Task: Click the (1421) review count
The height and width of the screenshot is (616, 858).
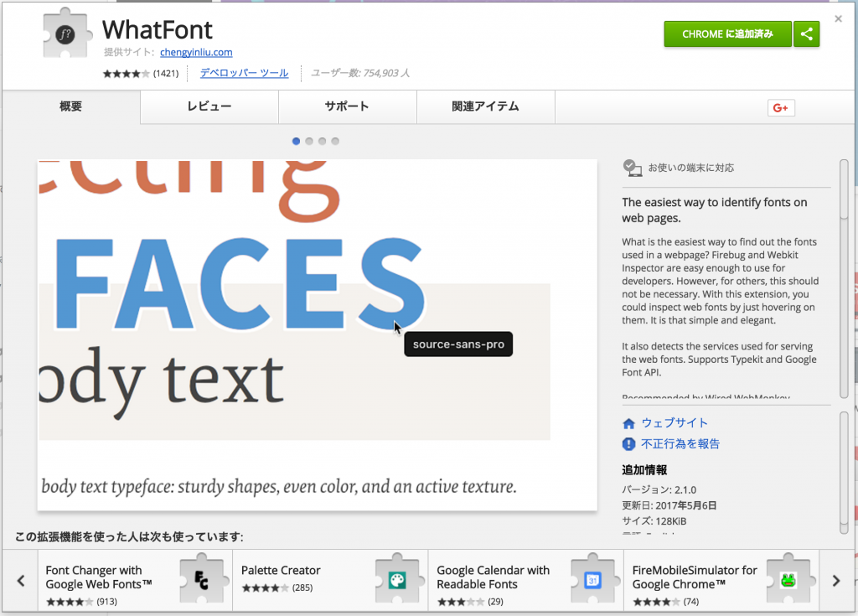Action: click(x=166, y=74)
